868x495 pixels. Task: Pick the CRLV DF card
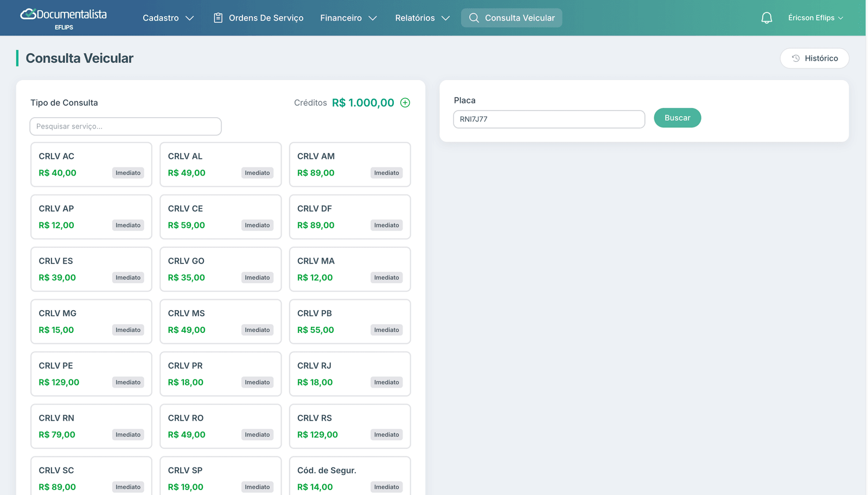click(x=350, y=217)
